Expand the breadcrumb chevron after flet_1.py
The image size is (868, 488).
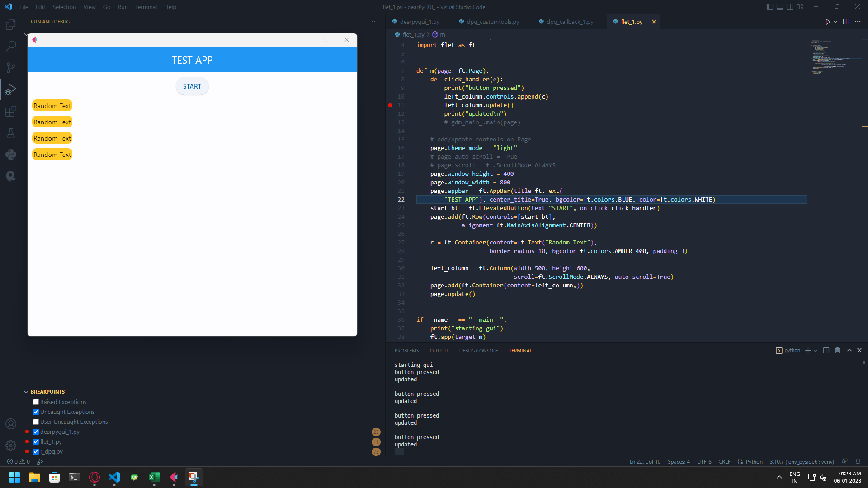coord(428,34)
